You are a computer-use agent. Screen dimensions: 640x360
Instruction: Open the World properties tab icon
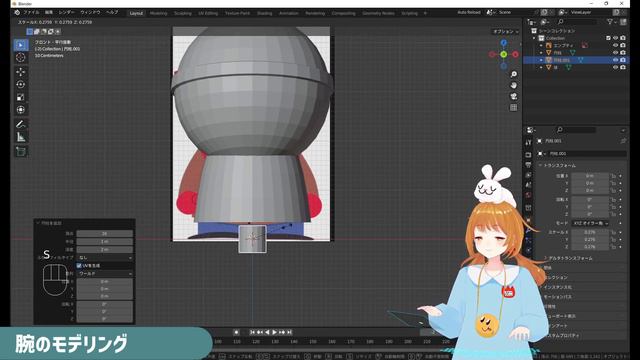528,195
